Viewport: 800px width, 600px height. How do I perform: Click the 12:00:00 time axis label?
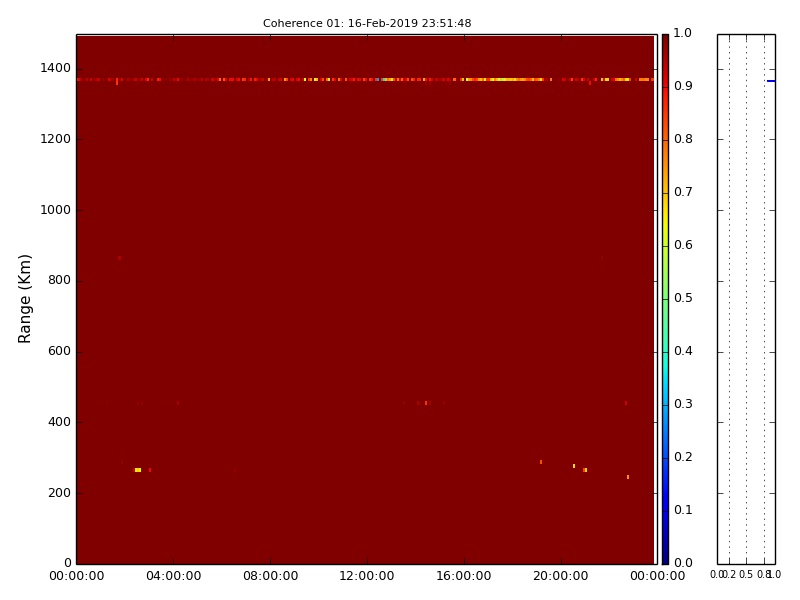(367, 576)
